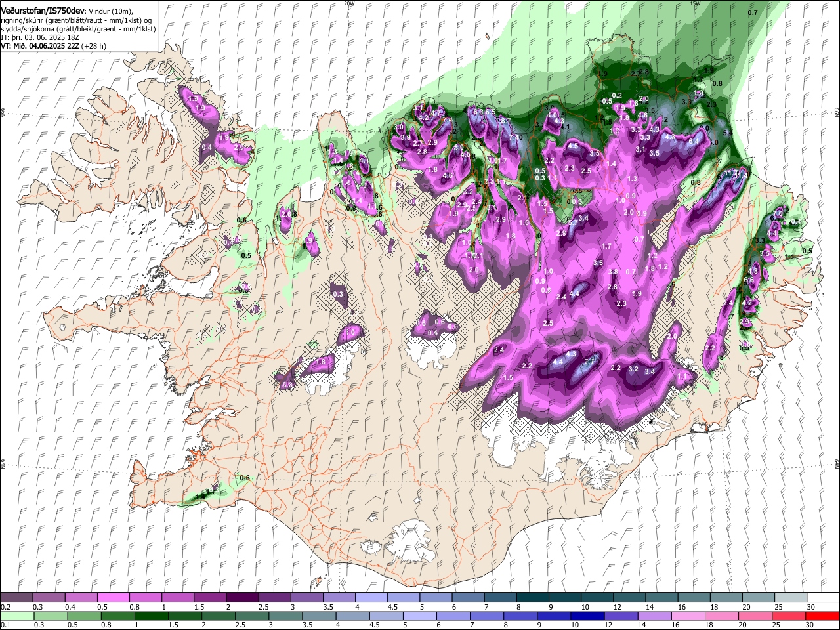The image size is (840, 630).
Task: Pick the snow legend swatch labeled 0.8
Action: point(145,597)
